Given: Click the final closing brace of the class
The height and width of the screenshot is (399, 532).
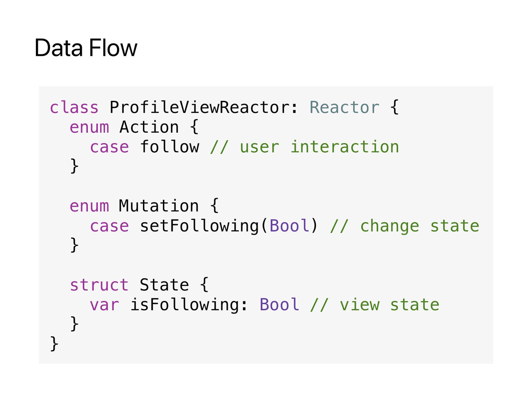Looking at the screenshot, I should point(54,343).
